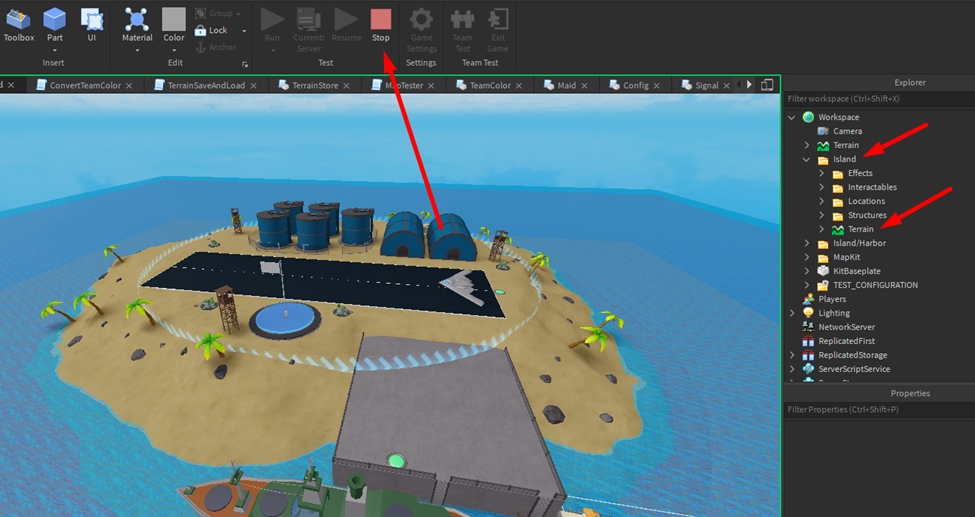Screen dimensions: 975x517
Task: Open the Part dropdown arrow
Action: [x=55, y=50]
